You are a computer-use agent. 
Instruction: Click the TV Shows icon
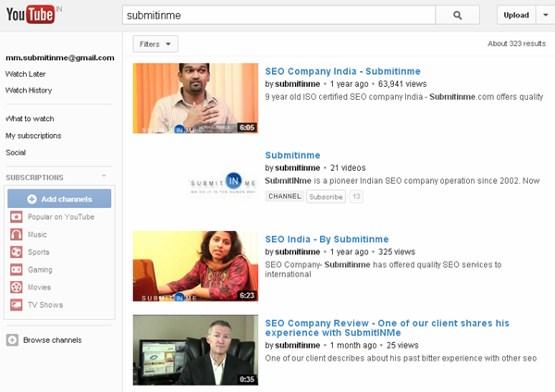17,305
